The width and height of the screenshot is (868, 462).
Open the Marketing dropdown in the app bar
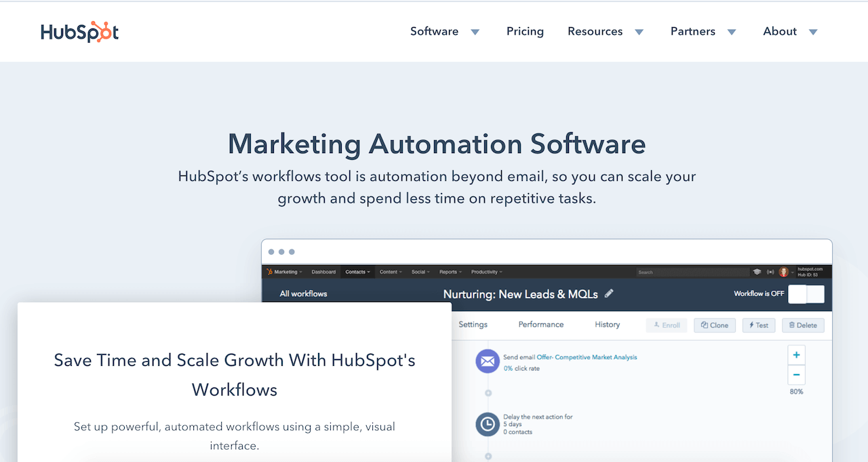click(288, 272)
